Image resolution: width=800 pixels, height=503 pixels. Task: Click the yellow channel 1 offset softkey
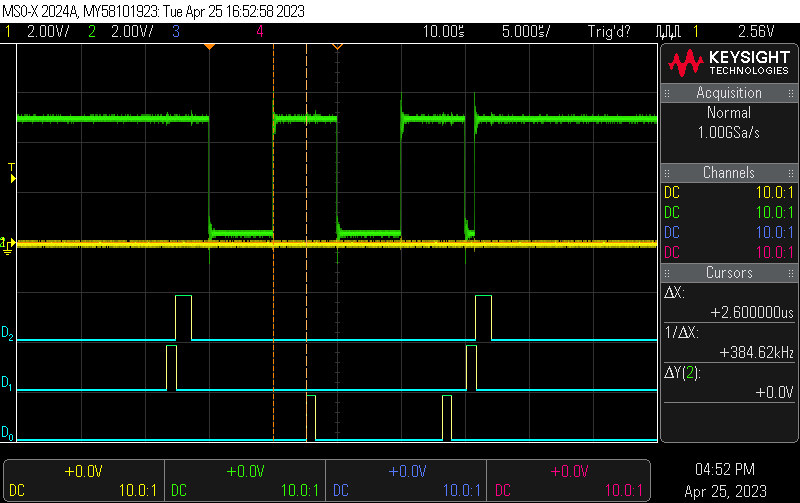[84, 481]
